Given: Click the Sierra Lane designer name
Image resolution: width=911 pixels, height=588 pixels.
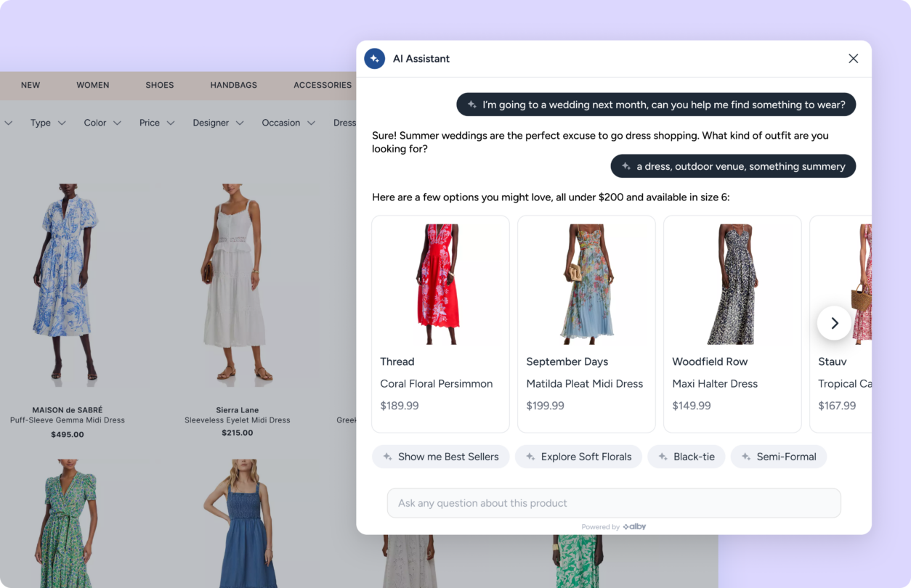Looking at the screenshot, I should (238, 410).
